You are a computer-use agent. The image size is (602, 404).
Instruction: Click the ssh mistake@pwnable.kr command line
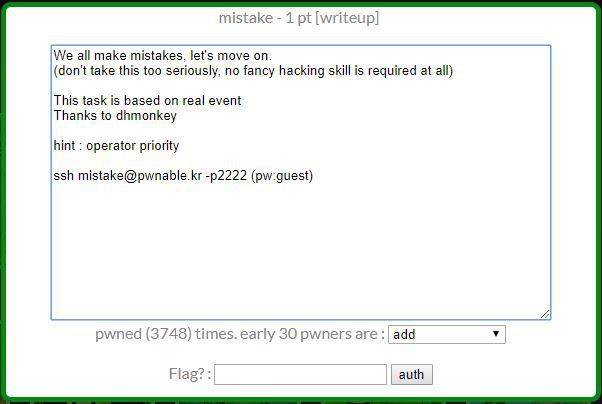click(183, 176)
